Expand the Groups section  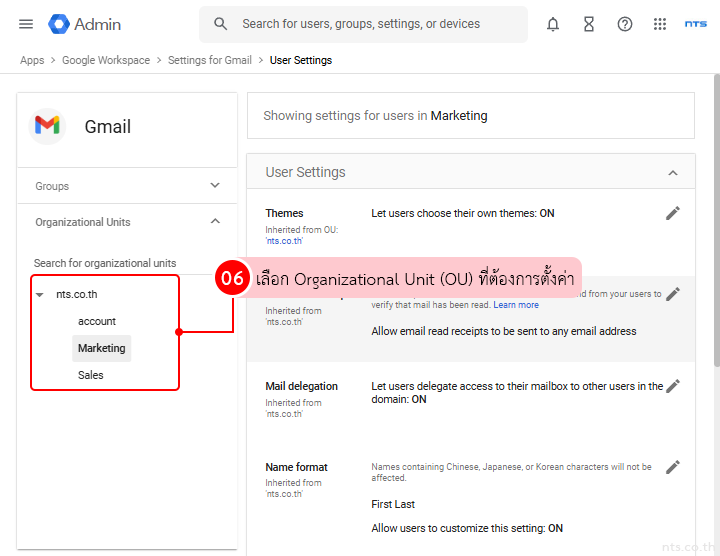(127, 186)
